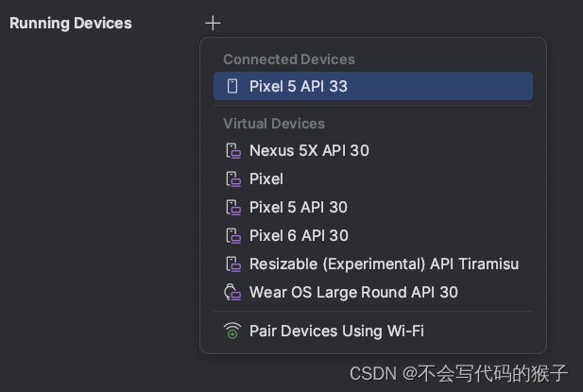
Task: Click the phone icon for Pixel 5 API 33
Action: click(x=232, y=87)
